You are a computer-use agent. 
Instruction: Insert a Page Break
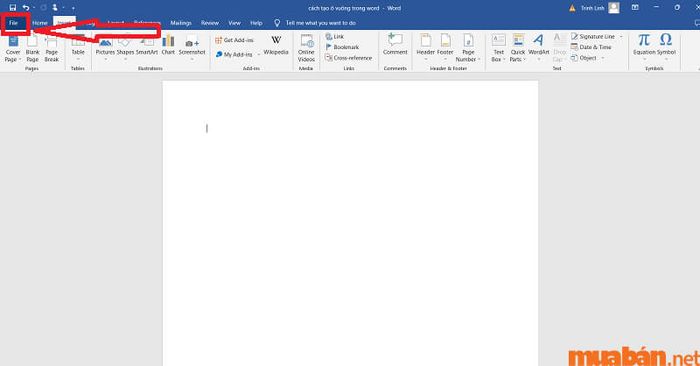51,49
